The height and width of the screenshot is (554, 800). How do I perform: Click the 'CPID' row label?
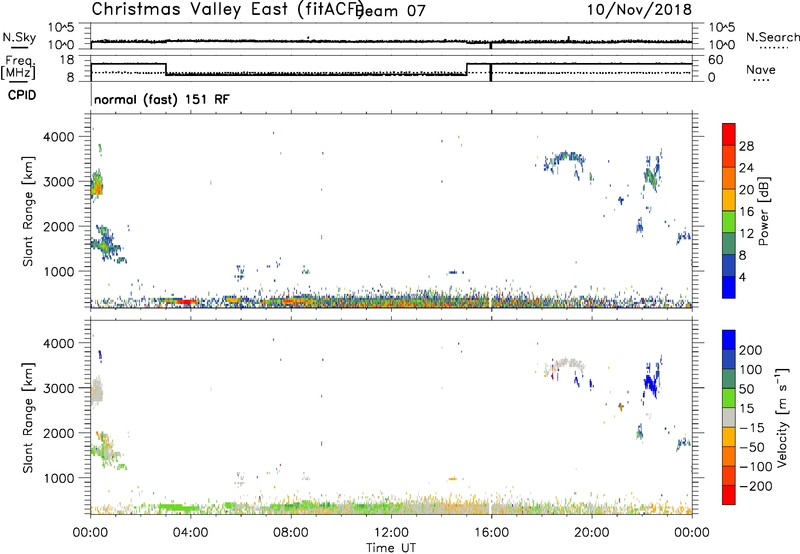pos(22,95)
